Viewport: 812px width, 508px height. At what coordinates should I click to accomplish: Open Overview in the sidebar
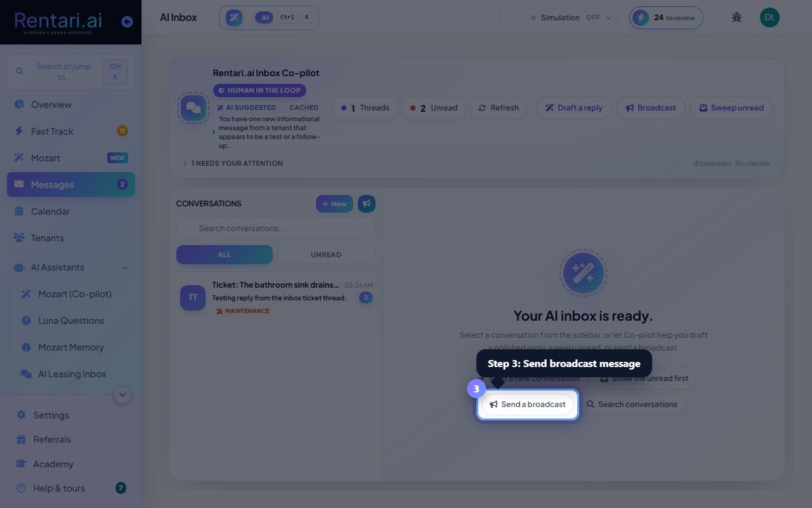(x=71, y=105)
